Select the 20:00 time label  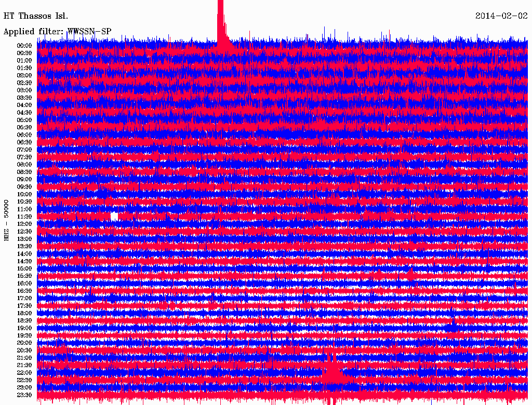24,343
